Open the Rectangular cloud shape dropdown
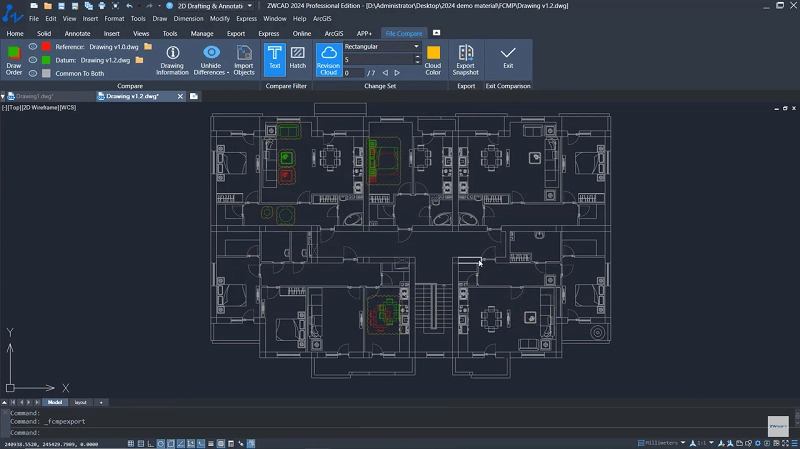This screenshot has height=449, width=800. pyautogui.click(x=416, y=46)
